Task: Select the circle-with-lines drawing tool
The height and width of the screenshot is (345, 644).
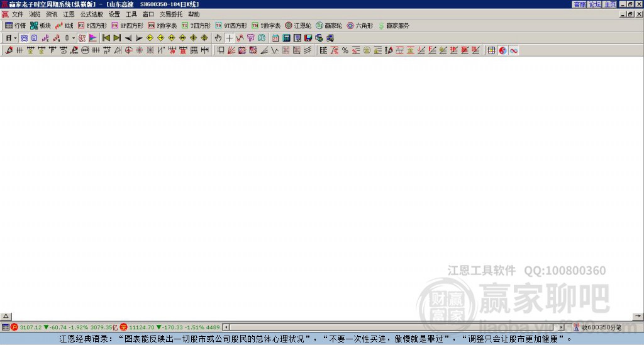Action: click(x=85, y=50)
